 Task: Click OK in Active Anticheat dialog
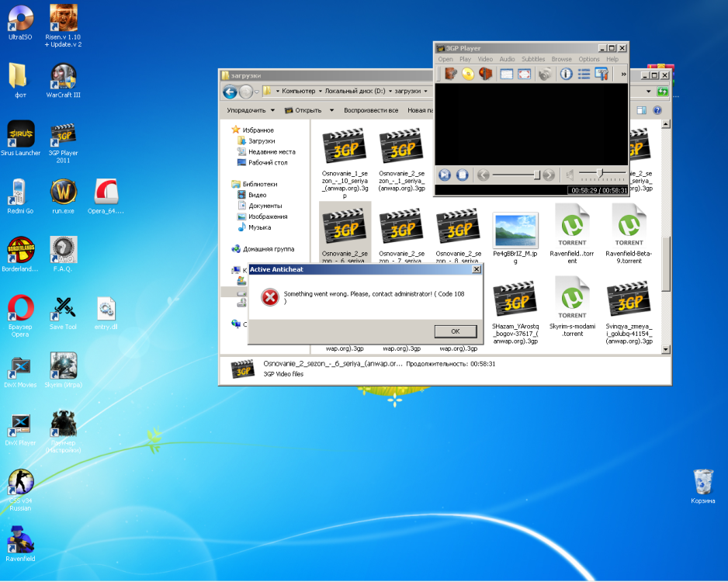[x=456, y=331]
